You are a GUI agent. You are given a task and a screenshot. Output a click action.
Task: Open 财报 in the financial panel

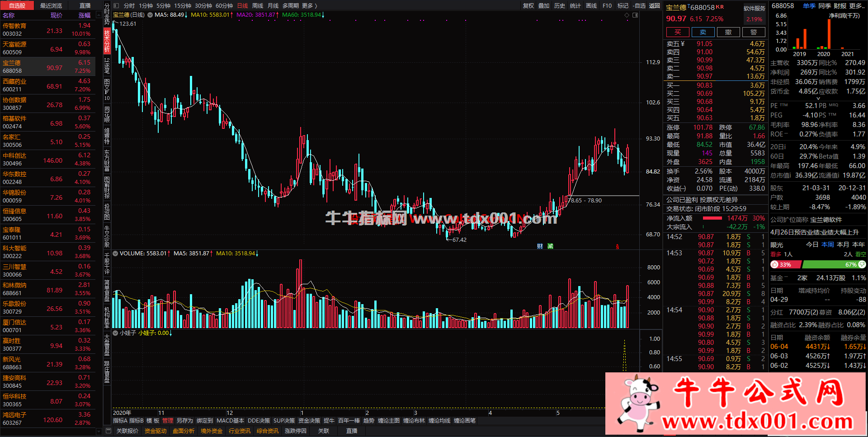click(840, 5)
